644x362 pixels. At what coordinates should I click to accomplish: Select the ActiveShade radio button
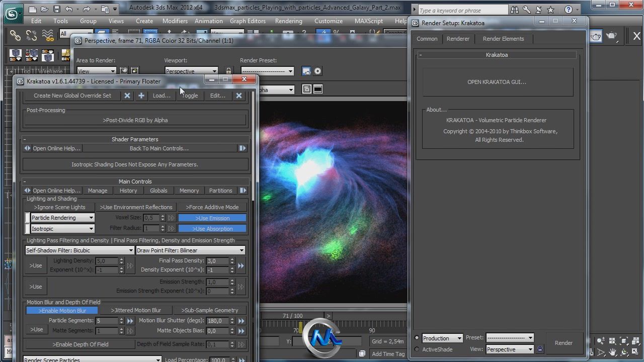(417, 349)
